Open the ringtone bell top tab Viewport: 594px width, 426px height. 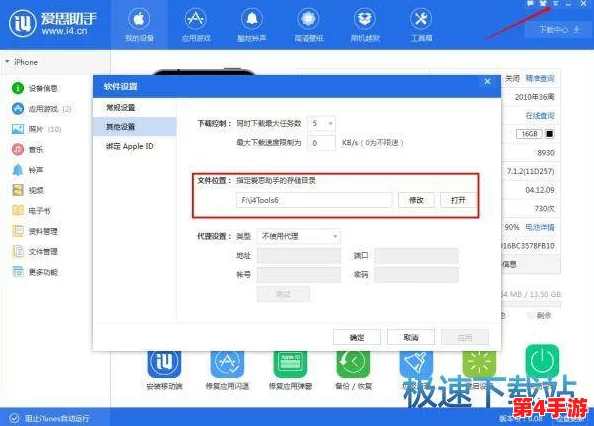click(252, 25)
